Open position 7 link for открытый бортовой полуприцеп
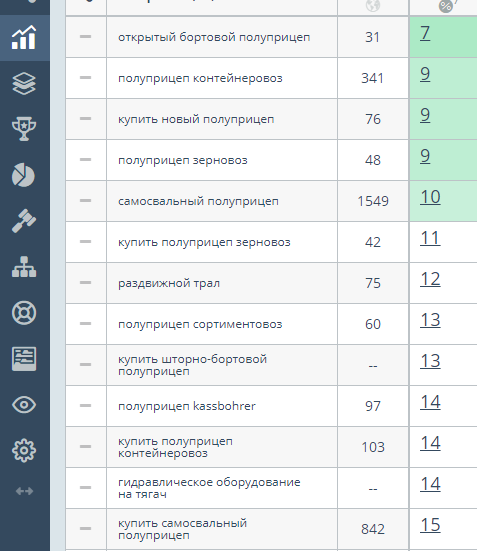The width and height of the screenshot is (477, 551). tap(425, 33)
